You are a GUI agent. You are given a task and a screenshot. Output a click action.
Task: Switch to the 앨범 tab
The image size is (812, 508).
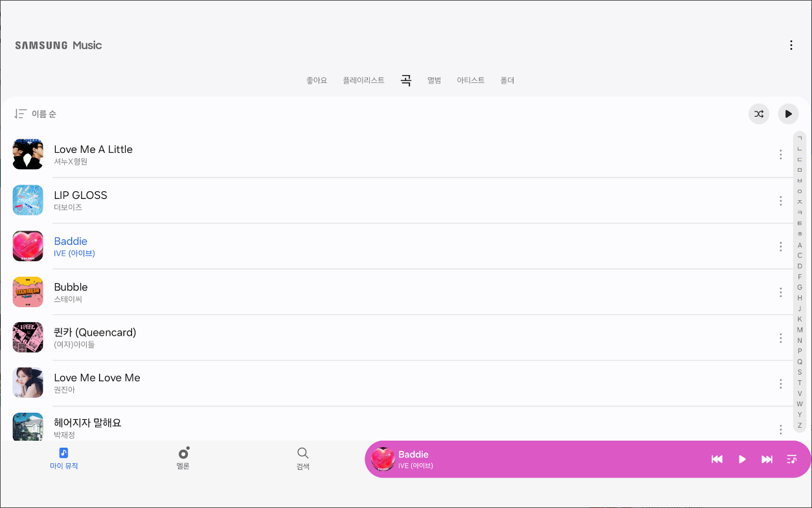point(434,80)
